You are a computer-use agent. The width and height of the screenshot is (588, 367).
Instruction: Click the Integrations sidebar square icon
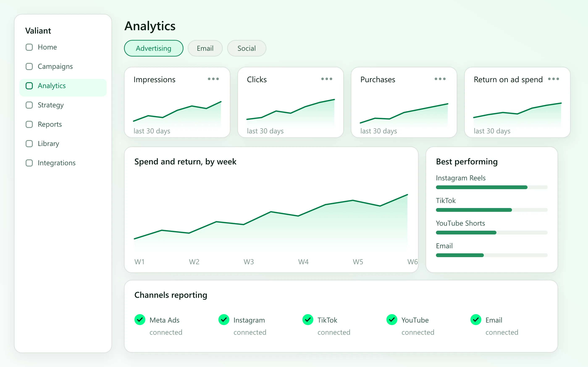[x=29, y=163]
